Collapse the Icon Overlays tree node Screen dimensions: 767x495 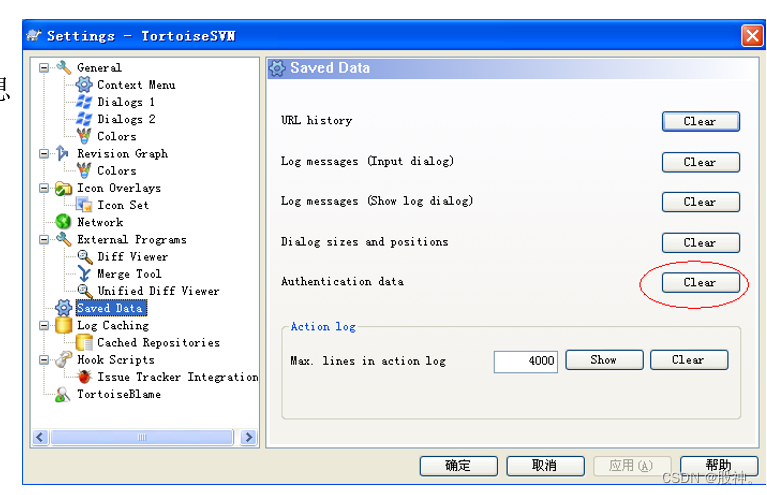44,188
